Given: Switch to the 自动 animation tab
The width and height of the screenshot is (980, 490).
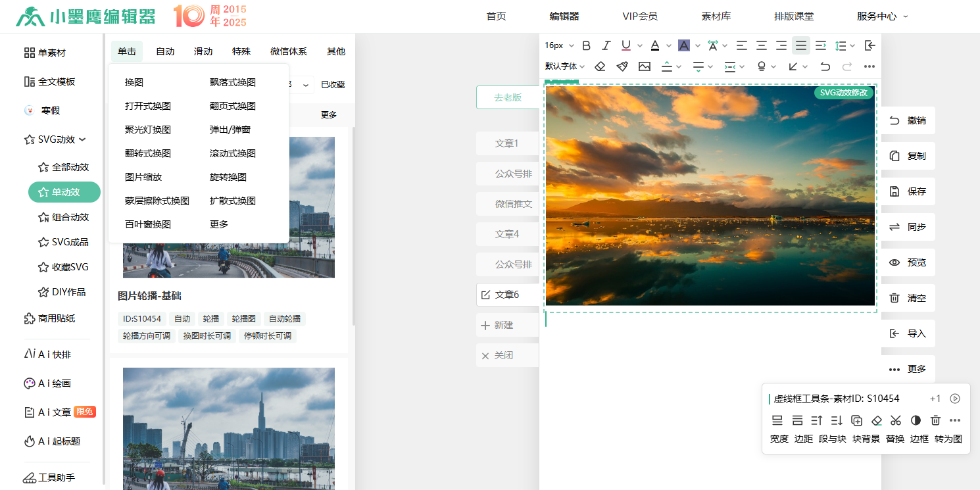Looking at the screenshot, I should click(x=165, y=51).
